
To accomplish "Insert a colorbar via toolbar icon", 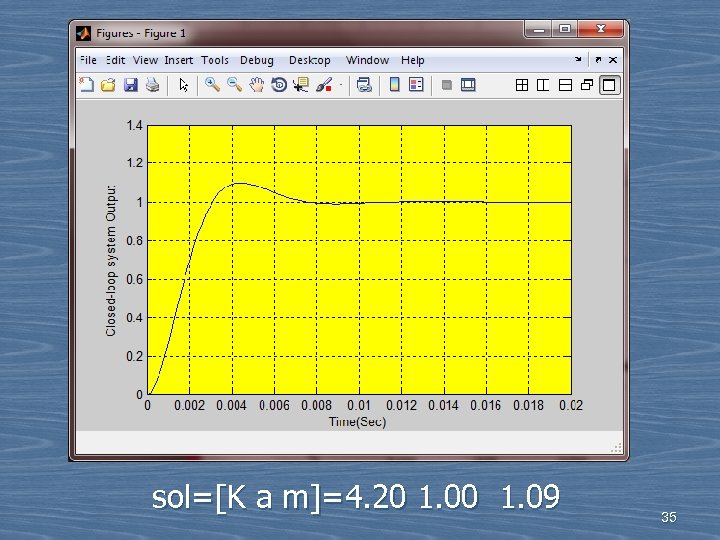I will pyautogui.click(x=394, y=84).
